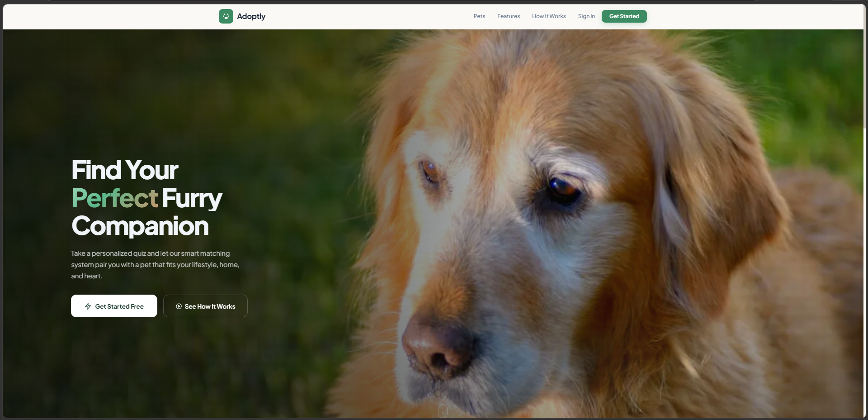Click the play circle icon

point(179,306)
